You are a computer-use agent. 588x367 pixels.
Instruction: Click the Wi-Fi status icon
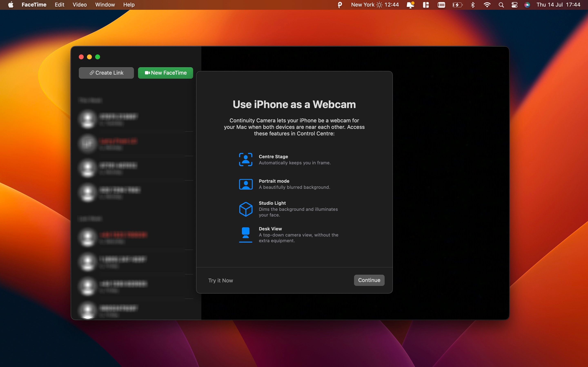[x=487, y=5]
